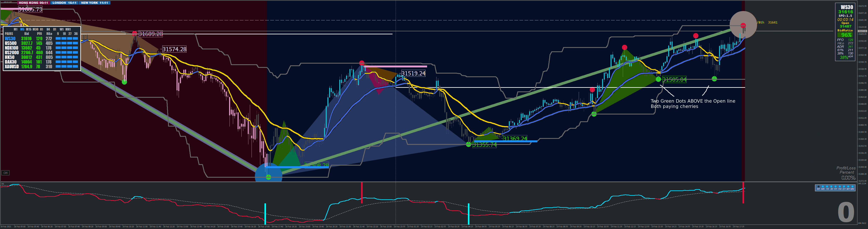
Task: Click the 96% BidRatio green box
Action: click(846, 35)
